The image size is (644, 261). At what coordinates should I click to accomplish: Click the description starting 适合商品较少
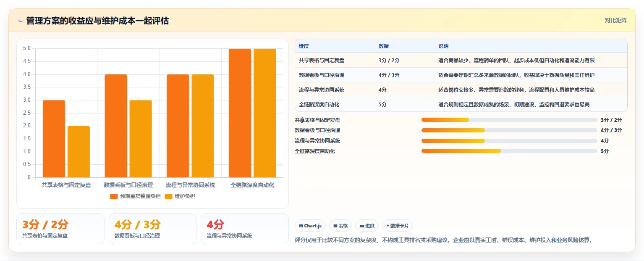click(516, 61)
